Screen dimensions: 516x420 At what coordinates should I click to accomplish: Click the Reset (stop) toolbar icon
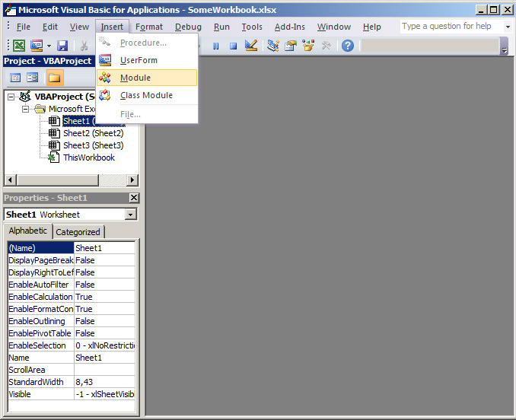[x=234, y=46]
